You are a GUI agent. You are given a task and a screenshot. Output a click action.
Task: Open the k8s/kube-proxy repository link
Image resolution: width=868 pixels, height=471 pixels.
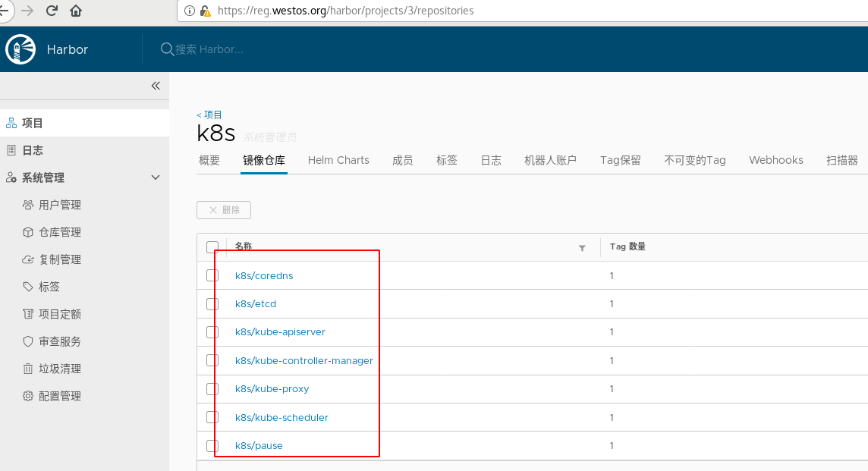pyautogui.click(x=272, y=389)
